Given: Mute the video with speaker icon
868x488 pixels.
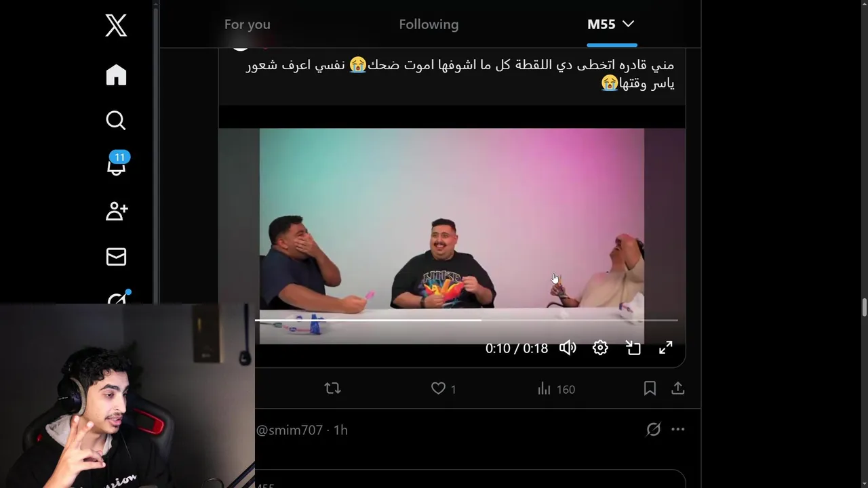Looking at the screenshot, I should pos(568,348).
